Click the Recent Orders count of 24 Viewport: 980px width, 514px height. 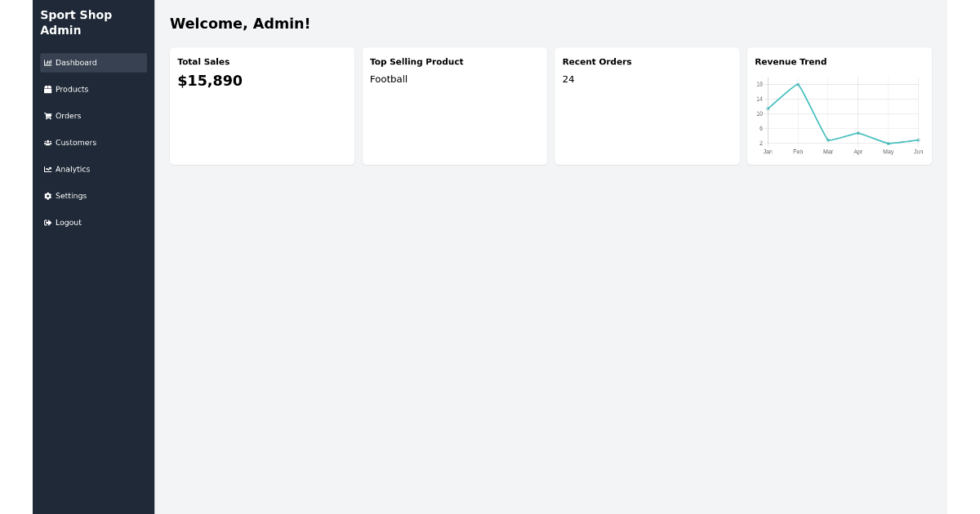pyautogui.click(x=568, y=79)
